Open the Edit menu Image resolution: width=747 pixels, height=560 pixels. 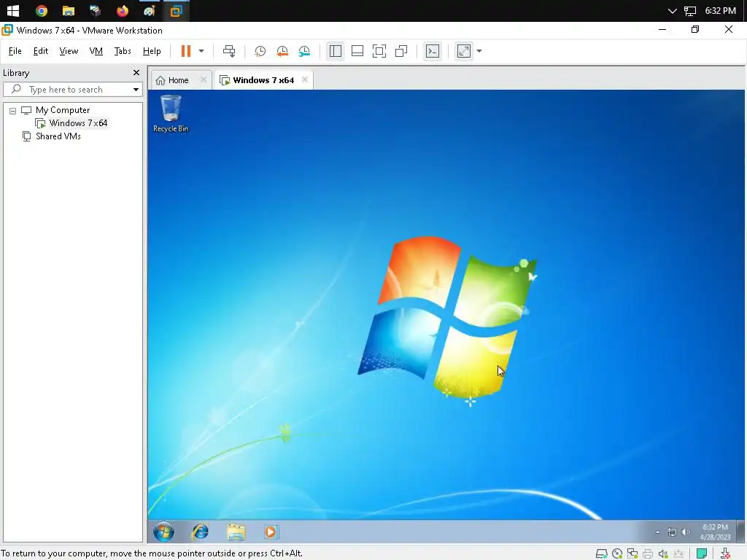click(41, 51)
